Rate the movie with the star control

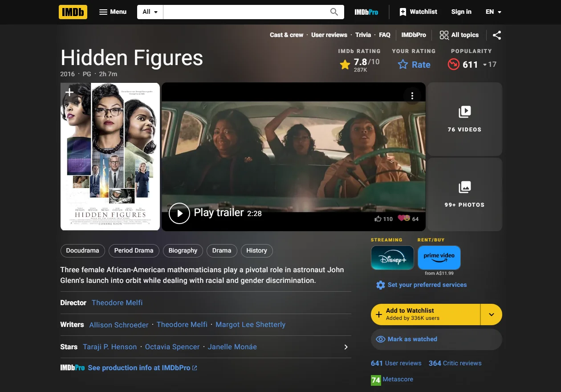(x=414, y=65)
